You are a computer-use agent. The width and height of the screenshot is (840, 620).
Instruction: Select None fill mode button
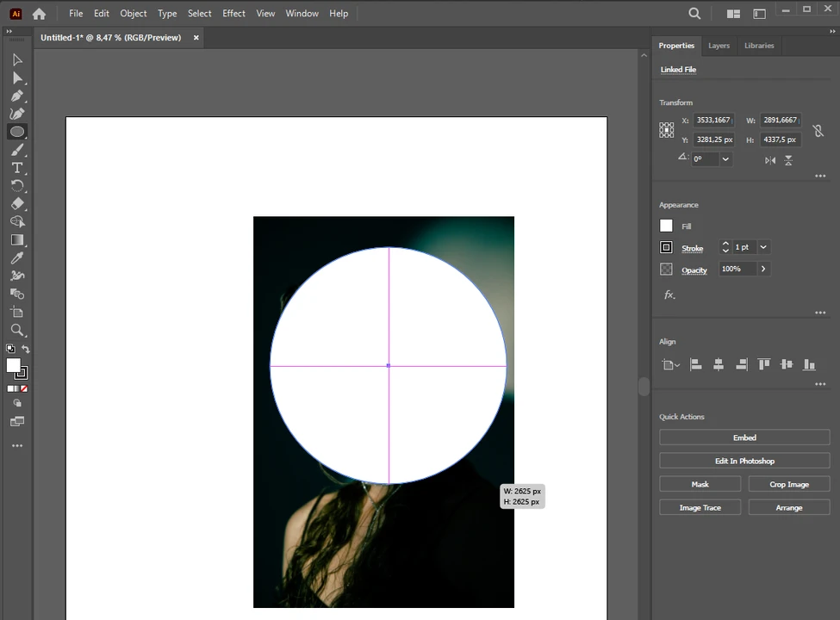[x=24, y=388]
